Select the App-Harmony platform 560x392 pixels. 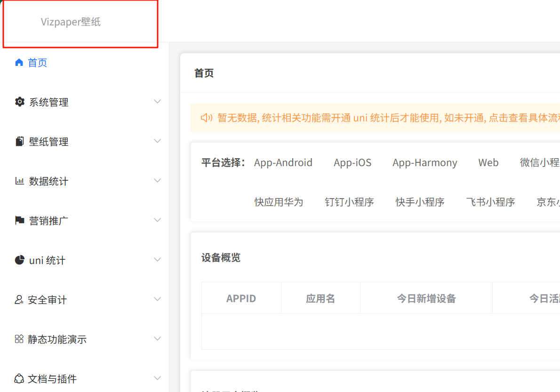coord(424,162)
